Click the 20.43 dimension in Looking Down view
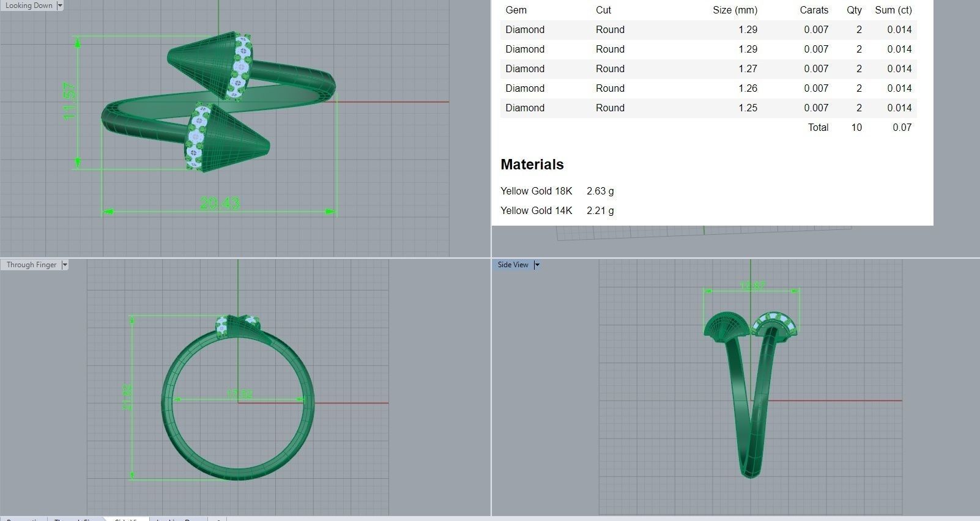The image size is (980, 521). tap(220, 203)
